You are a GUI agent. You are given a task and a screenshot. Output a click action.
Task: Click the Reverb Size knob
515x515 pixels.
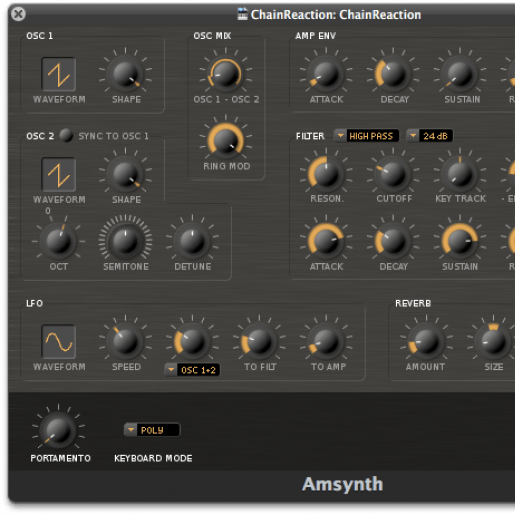point(493,342)
